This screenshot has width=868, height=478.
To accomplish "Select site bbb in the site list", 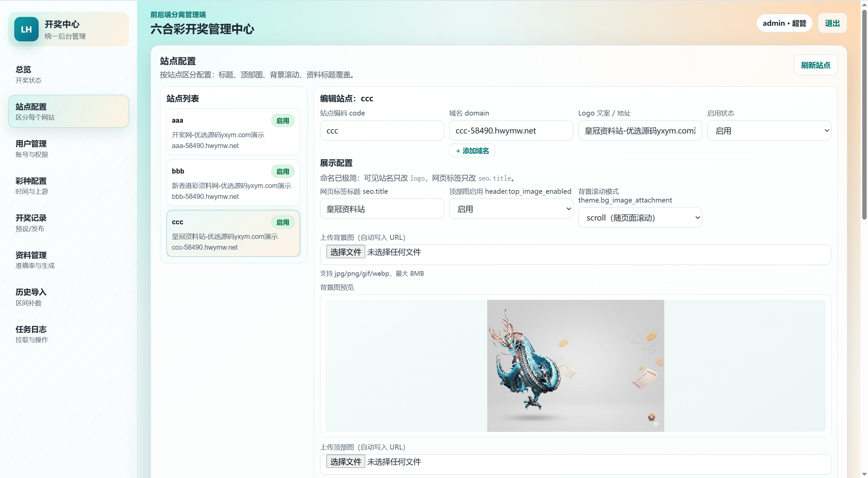I will [233, 183].
